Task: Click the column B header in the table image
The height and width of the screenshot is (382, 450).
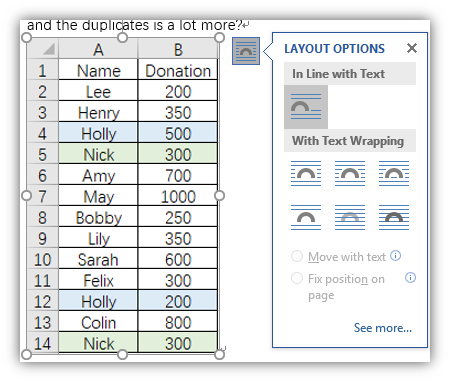Action: tap(178, 49)
